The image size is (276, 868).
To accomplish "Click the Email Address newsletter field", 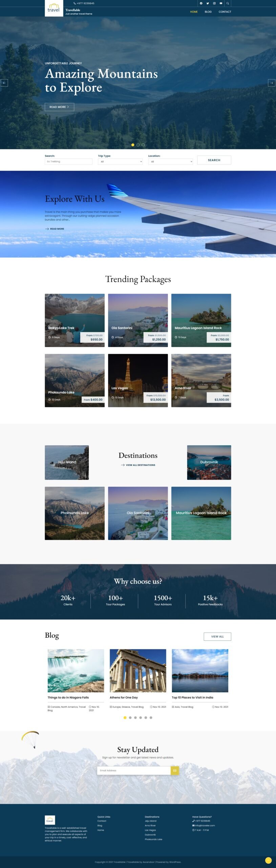I will (134, 770).
